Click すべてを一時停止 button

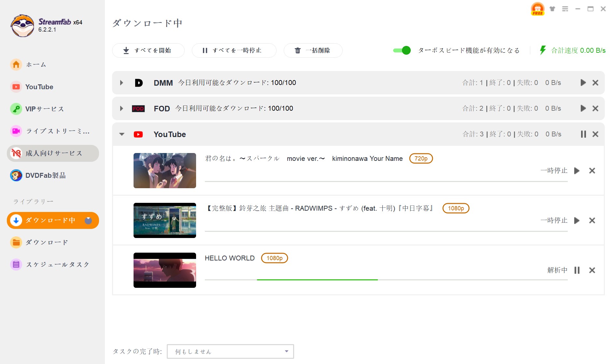[x=234, y=50]
